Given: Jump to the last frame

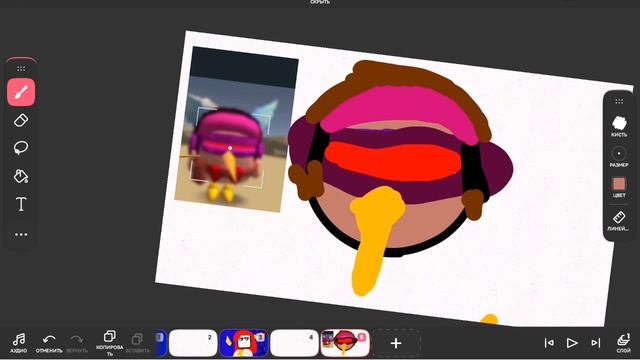Looking at the screenshot, I should 596,343.
